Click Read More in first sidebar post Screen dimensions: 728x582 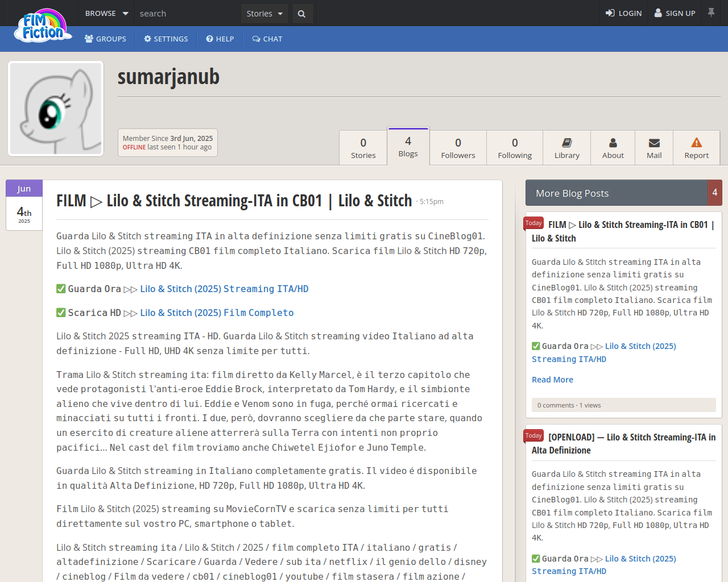(552, 380)
